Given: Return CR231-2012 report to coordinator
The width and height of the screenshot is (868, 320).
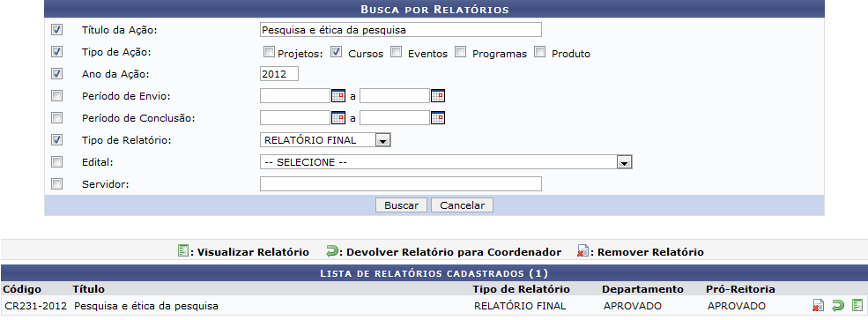Looking at the screenshot, I should tap(838, 306).
